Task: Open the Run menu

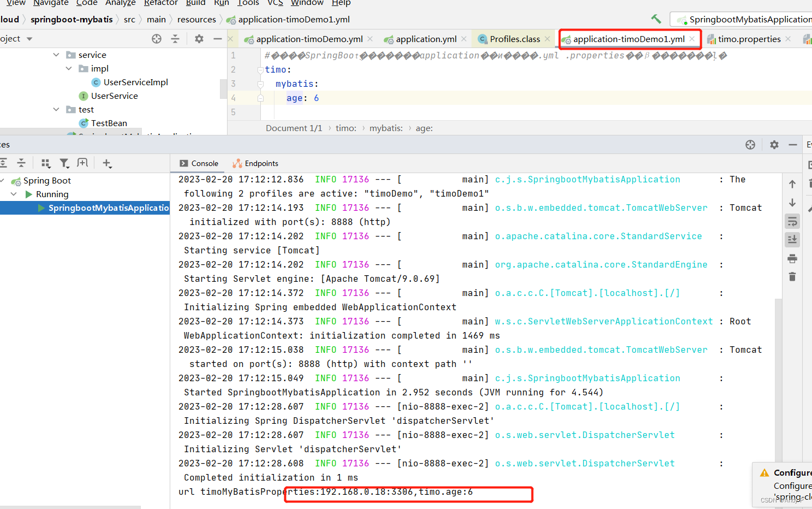Action: (222, 4)
